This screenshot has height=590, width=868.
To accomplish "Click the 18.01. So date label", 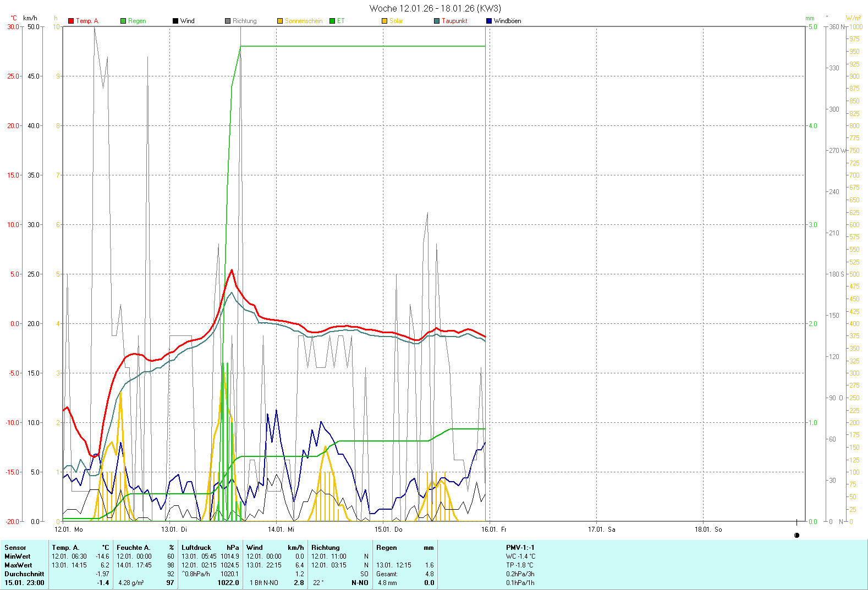I will 708,530.
